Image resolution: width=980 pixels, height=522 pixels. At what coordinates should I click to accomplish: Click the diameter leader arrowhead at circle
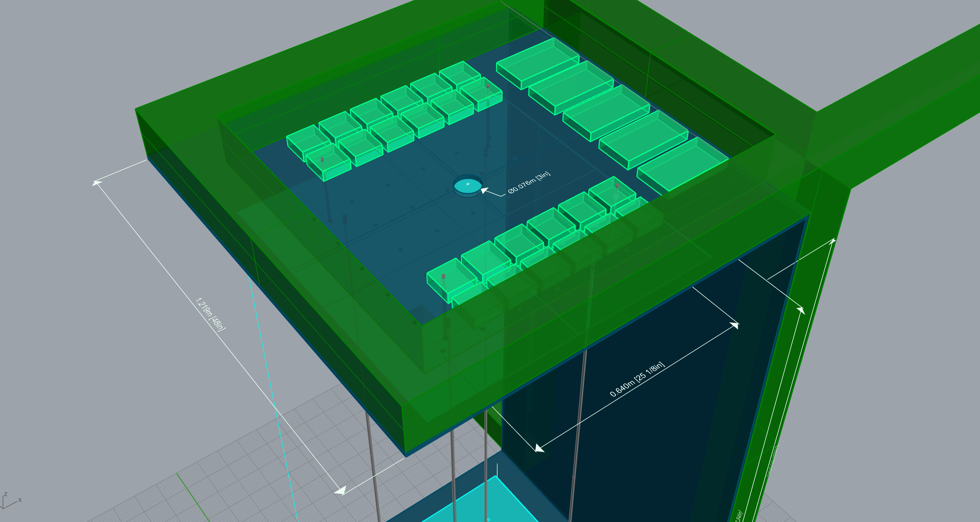click(485, 190)
